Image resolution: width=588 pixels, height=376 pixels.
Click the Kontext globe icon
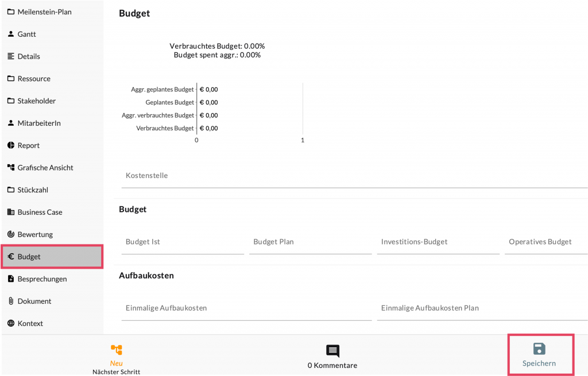11,323
